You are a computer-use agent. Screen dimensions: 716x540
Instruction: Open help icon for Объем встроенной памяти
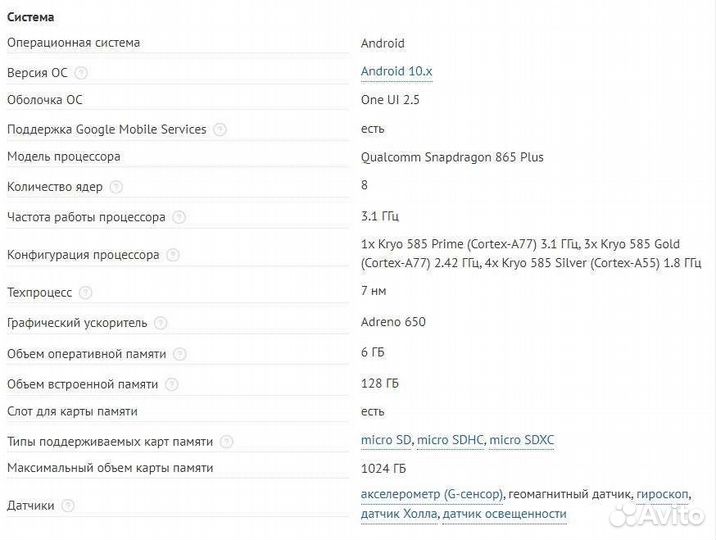coord(171,385)
